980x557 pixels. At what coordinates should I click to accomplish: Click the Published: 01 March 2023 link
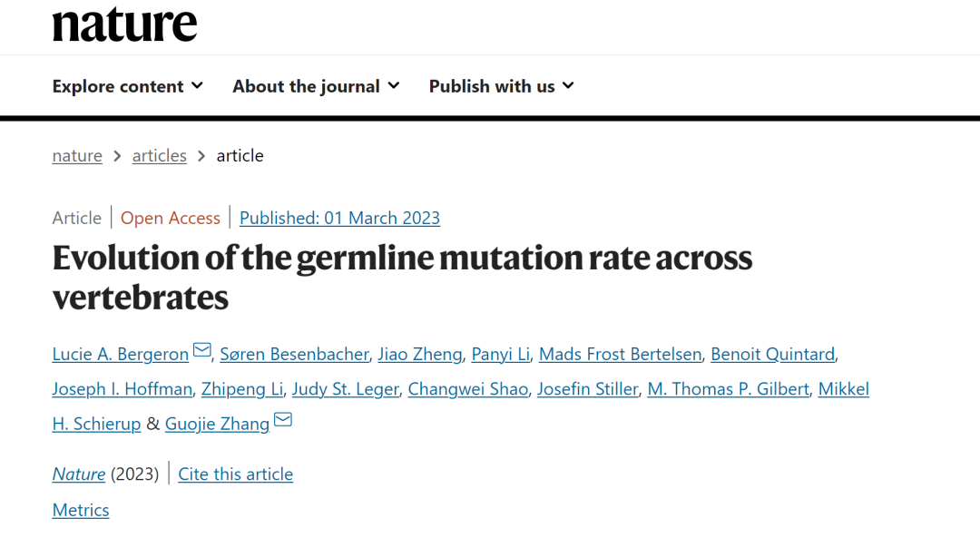(339, 219)
